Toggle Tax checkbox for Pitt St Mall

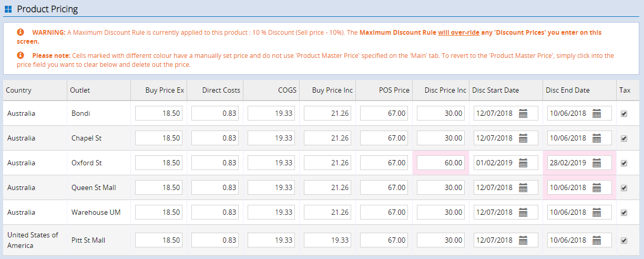624,241
